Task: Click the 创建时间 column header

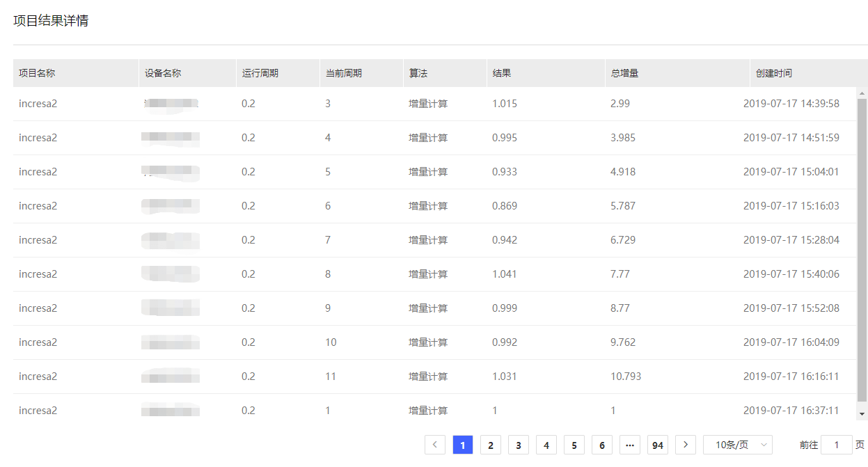Action: tap(774, 73)
